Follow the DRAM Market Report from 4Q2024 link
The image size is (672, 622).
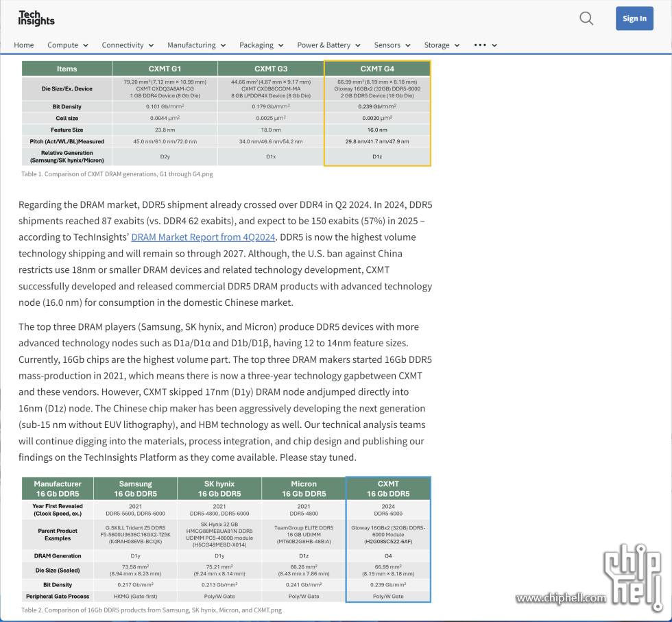[x=203, y=237]
